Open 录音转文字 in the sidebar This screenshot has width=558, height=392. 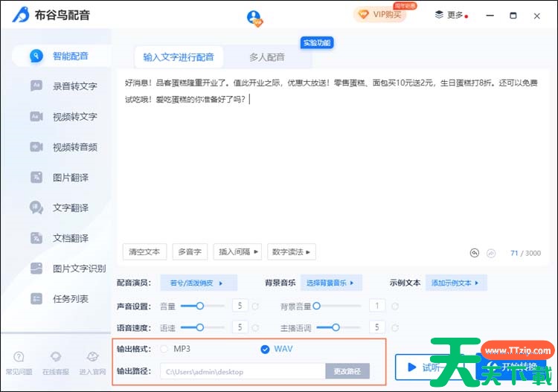[64, 86]
